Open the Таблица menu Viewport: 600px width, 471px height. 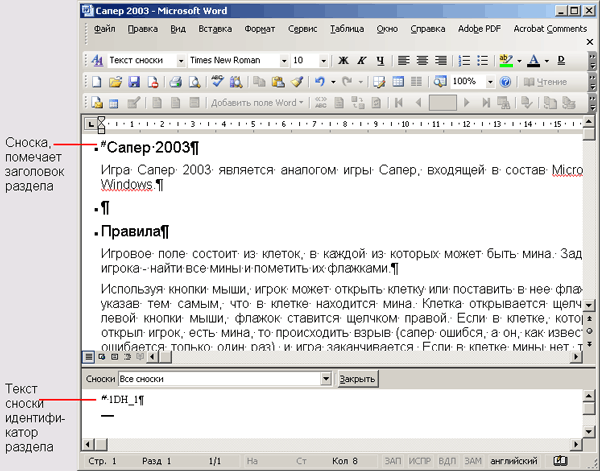tap(347, 29)
